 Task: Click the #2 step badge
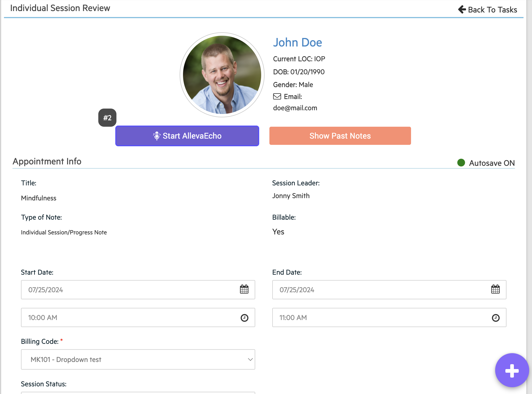107,118
